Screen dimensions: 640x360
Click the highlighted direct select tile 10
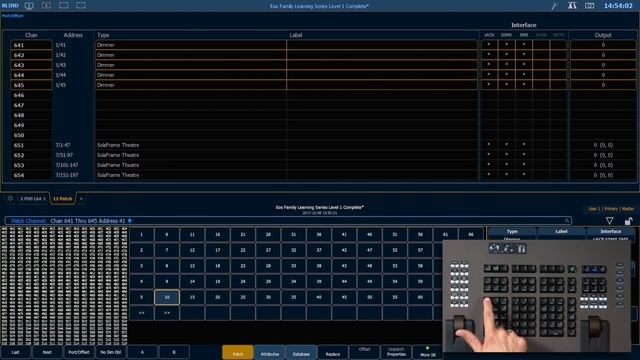(167, 297)
